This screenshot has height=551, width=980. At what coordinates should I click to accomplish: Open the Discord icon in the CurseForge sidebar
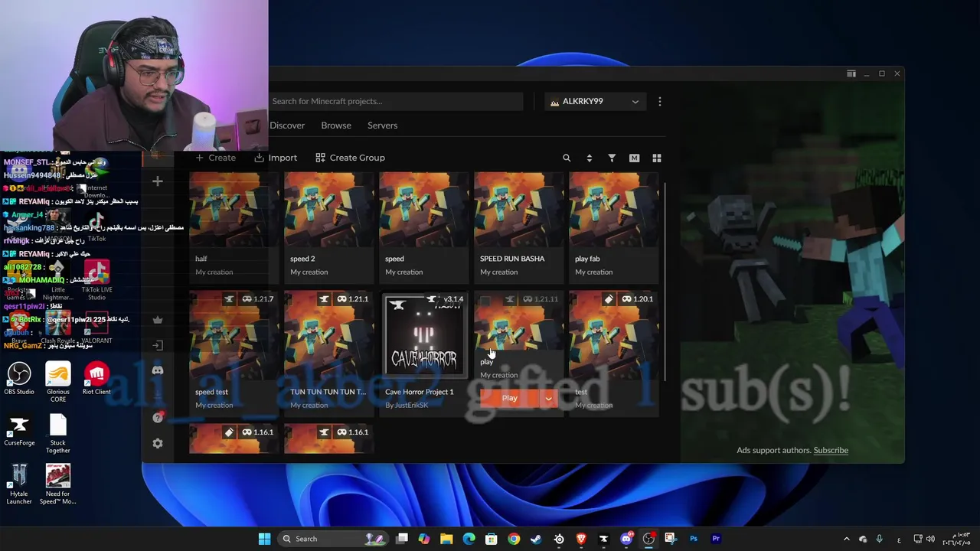click(x=158, y=370)
